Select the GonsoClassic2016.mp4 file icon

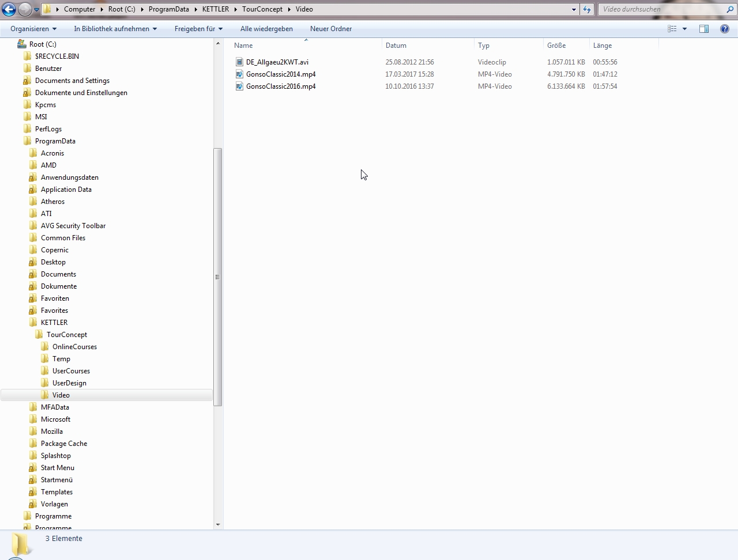[x=239, y=86]
